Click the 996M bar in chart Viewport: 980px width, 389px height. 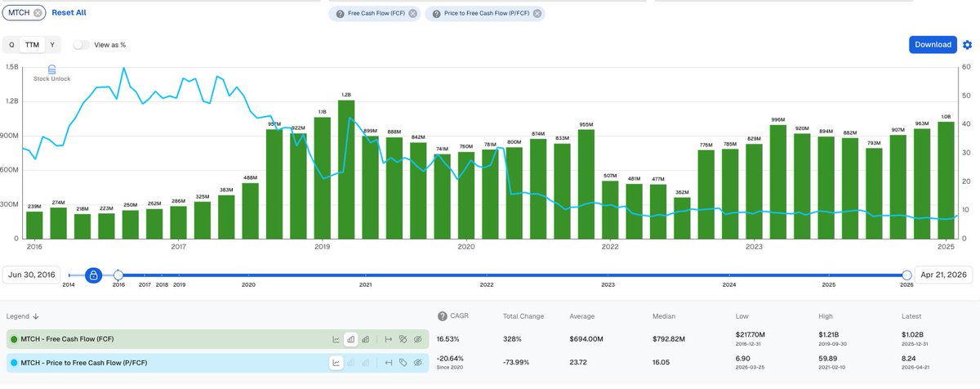778,181
